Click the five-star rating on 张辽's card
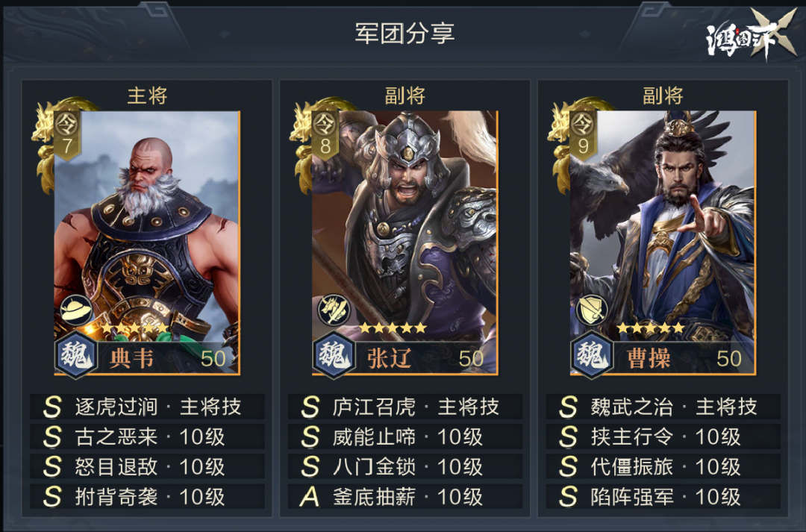This screenshot has width=806, height=532. pos(393,328)
